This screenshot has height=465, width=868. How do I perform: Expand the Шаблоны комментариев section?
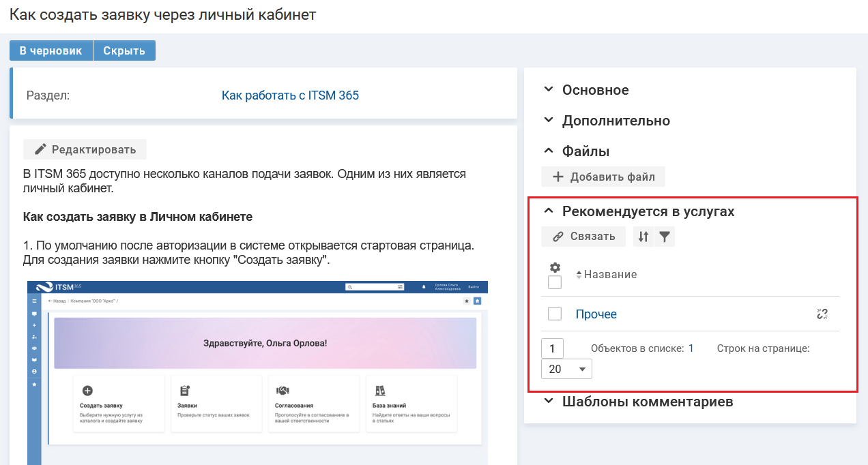548,402
